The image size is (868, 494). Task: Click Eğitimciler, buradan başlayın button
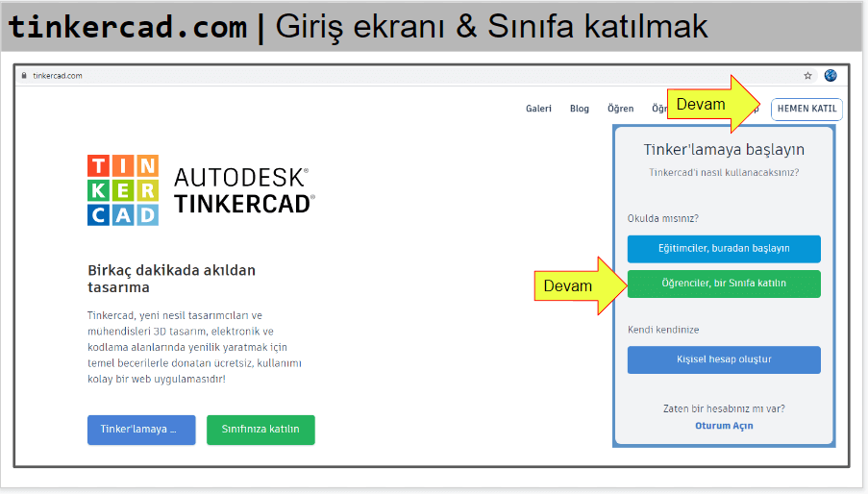tap(724, 248)
